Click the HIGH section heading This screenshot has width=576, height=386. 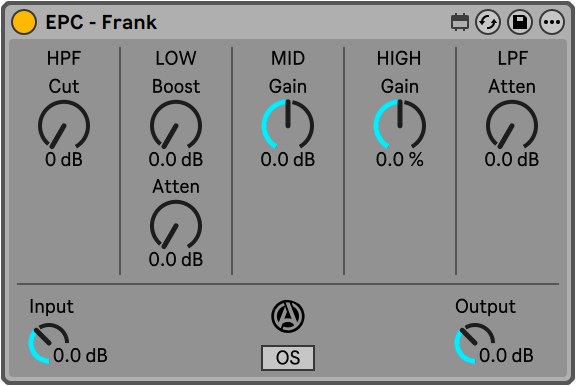[x=399, y=58]
